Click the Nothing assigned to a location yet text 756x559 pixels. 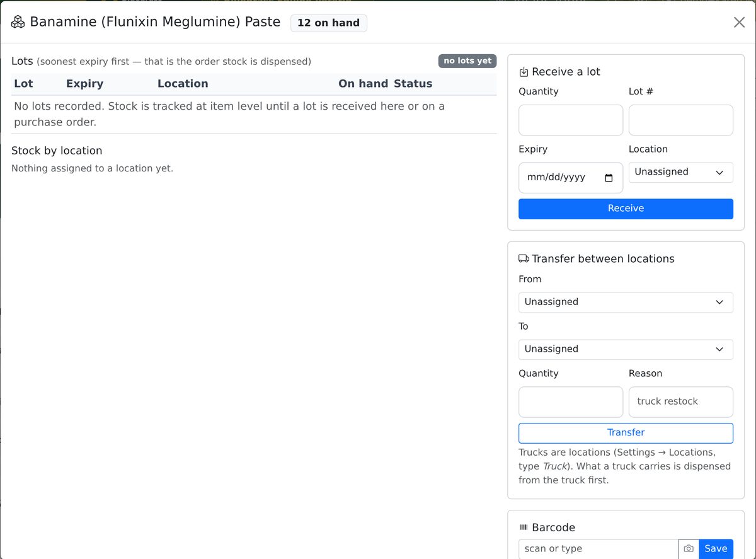[92, 168]
